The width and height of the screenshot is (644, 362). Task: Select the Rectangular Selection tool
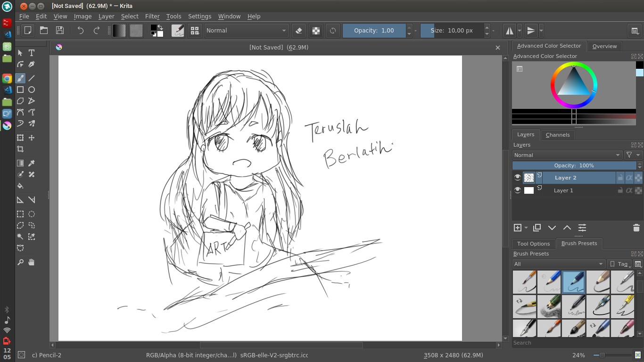coord(20,214)
